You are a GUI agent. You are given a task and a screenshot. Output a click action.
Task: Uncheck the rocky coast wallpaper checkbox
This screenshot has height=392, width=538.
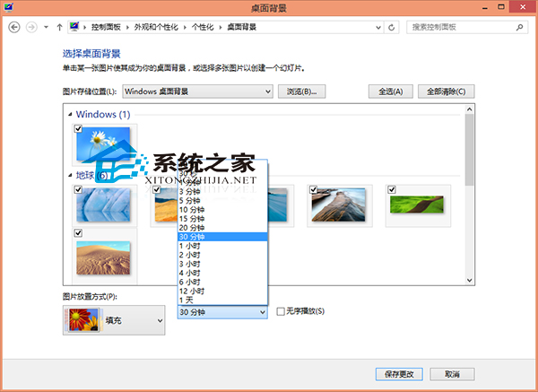tap(313, 189)
